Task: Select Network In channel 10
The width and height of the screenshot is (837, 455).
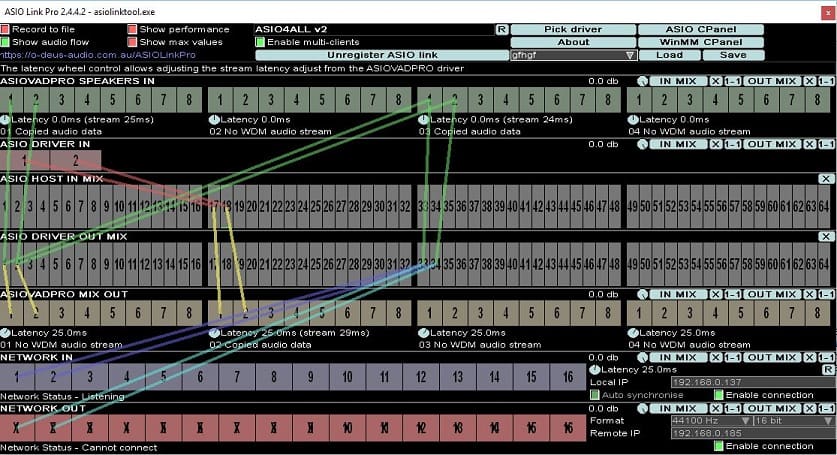Action: coord(347,377)
